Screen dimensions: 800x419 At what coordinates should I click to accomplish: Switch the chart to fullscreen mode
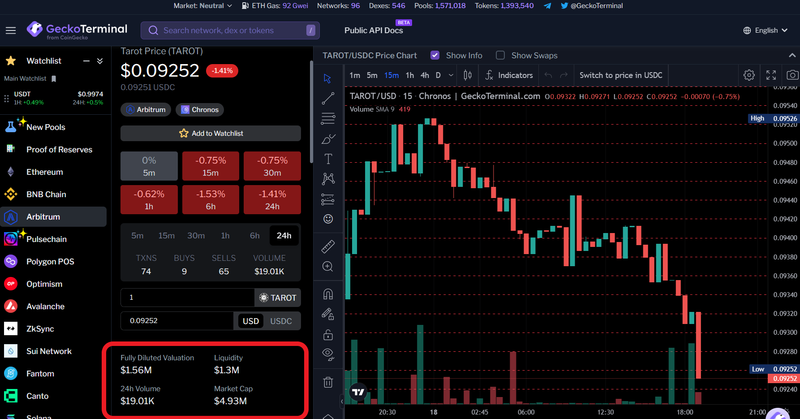click(771, 75)
